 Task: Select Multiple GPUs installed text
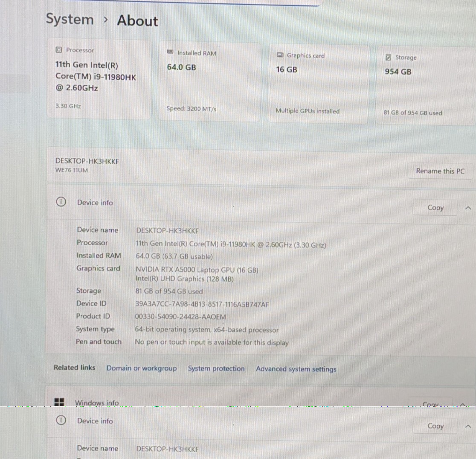click(308, 111)
